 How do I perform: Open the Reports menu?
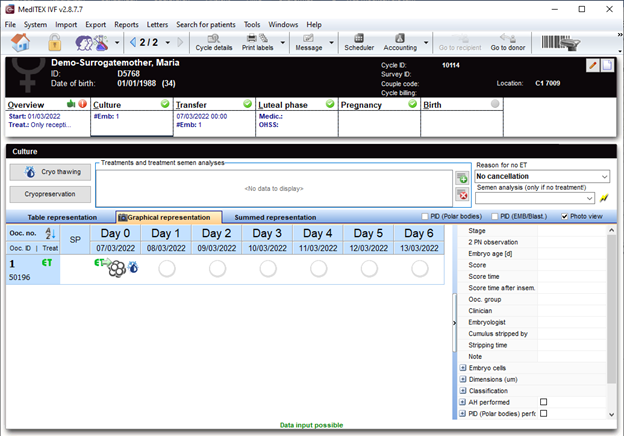point(126,25)
